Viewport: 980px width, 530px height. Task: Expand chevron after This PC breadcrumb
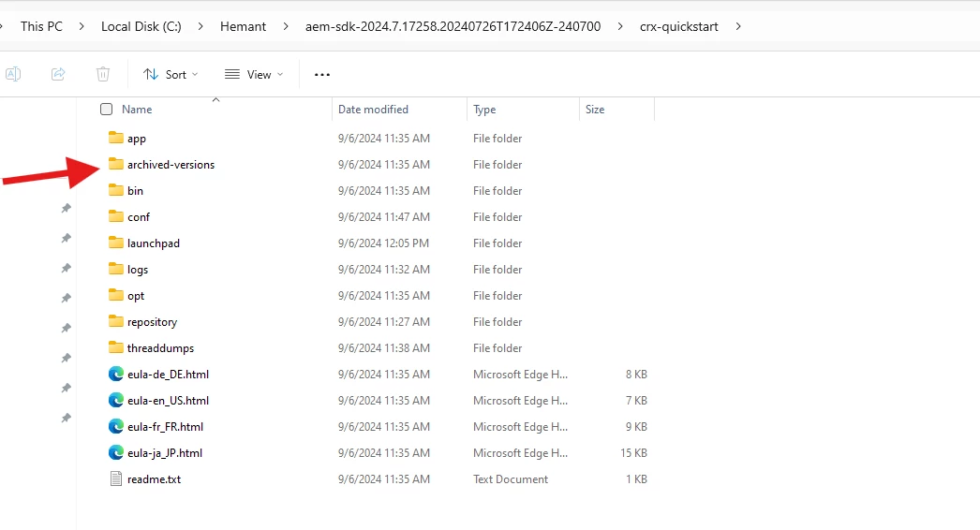[x=82, y=26]
